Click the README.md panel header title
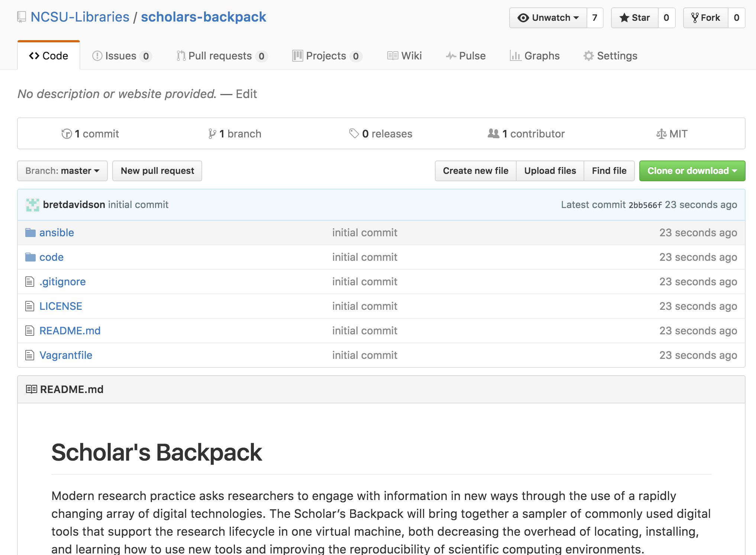The image size is (756, 555). coord(72,389)
